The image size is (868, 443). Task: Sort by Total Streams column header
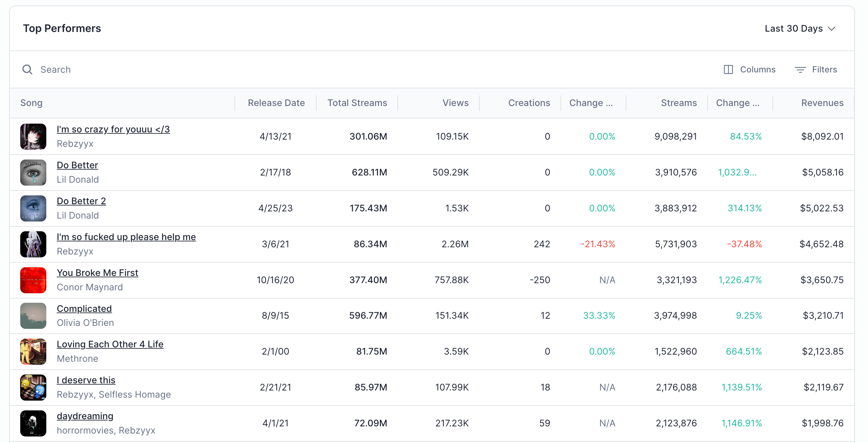[x=357, y=103]
